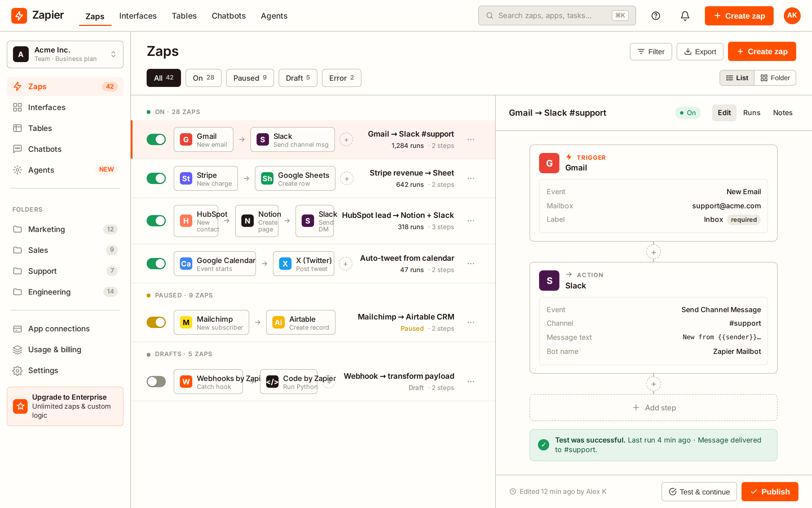The width and height of the screenshot is (812, 508).
Task: Open more options for Auto-tweet zap
Action: coord(471,264)
